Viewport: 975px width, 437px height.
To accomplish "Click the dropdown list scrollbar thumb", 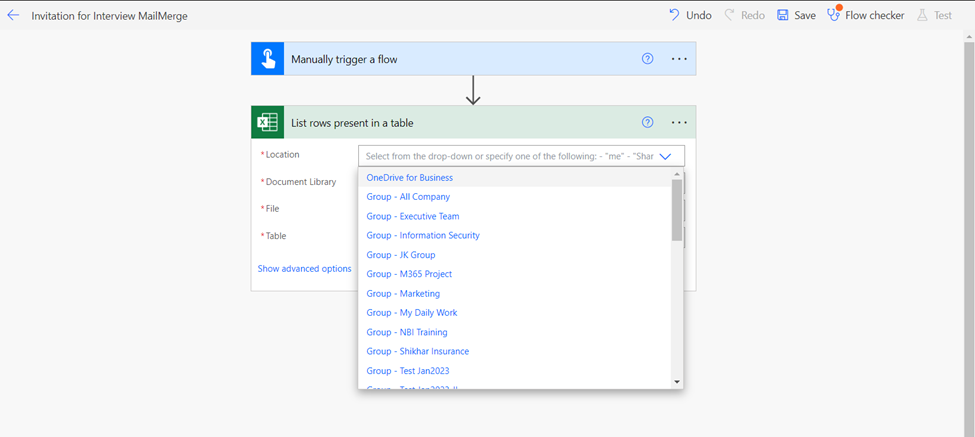I will coord(677,209).
